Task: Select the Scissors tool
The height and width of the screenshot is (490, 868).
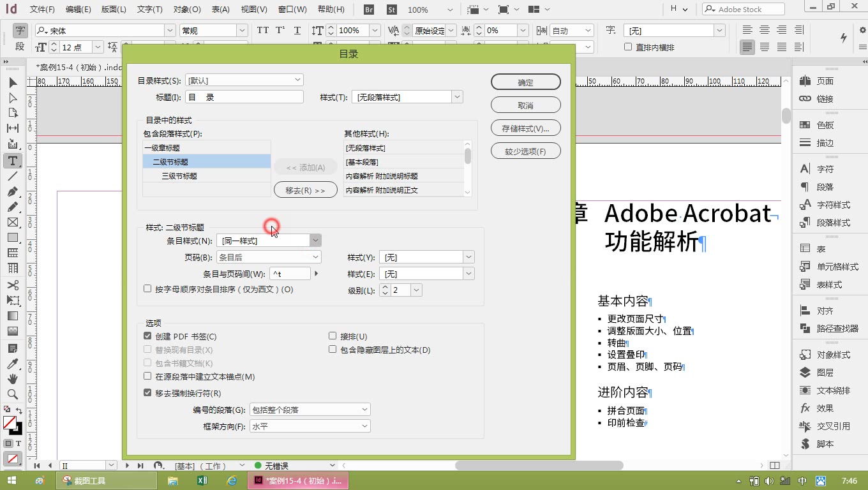Action: point(12,285)
